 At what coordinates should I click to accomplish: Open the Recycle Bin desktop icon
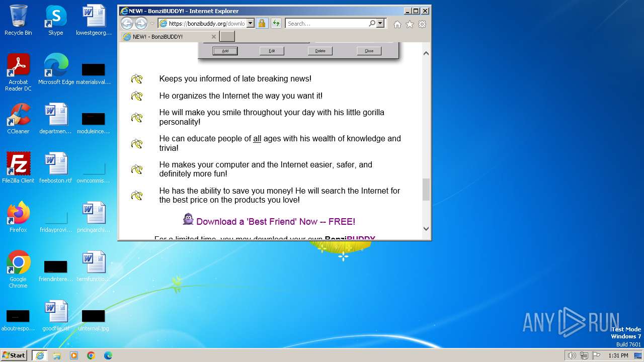(18, 20)
